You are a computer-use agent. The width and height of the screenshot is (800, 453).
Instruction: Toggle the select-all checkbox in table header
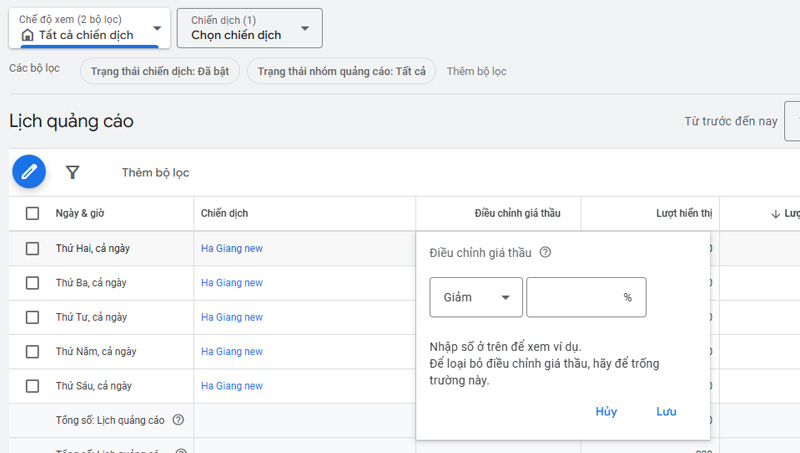click(33, 213)
